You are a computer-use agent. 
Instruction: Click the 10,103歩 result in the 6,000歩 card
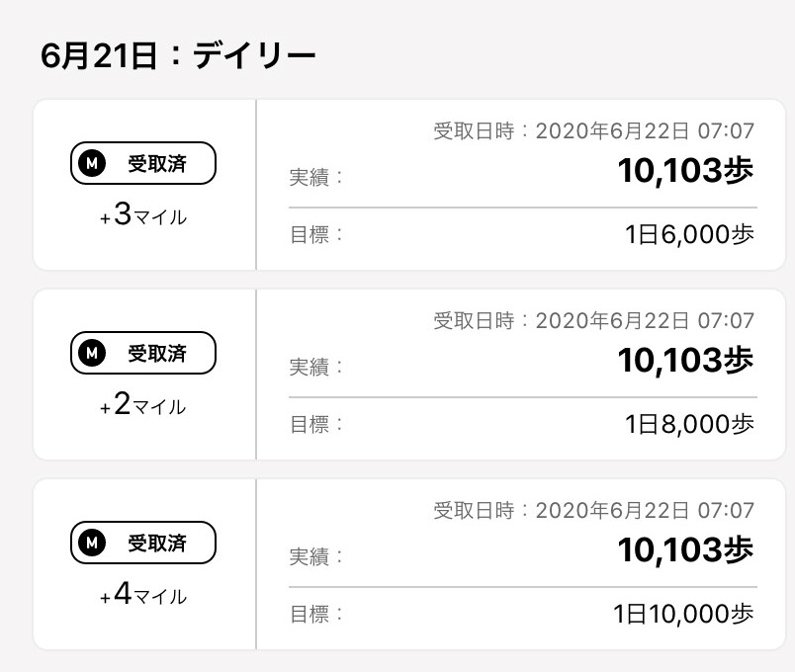685,170
